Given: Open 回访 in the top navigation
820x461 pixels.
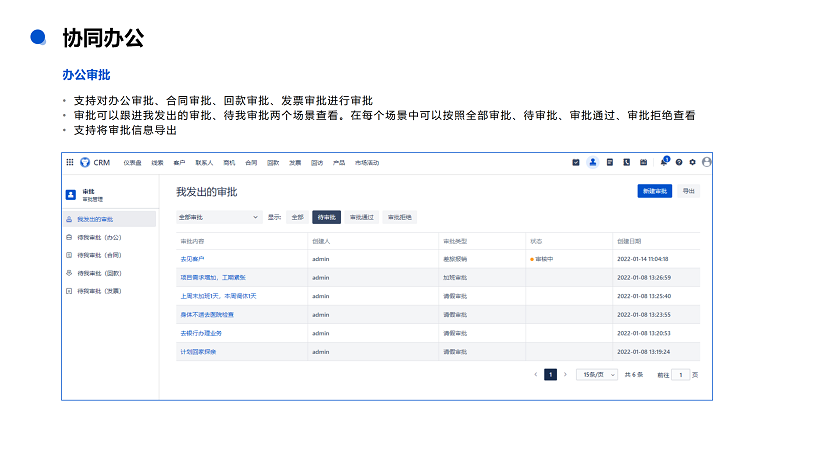Looking at the screenshot, I should pos(317,163).
